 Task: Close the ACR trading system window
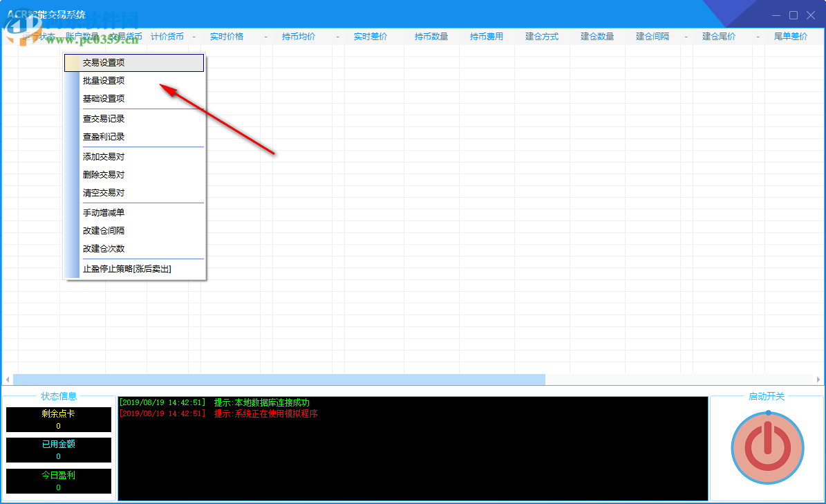[811, 15]
